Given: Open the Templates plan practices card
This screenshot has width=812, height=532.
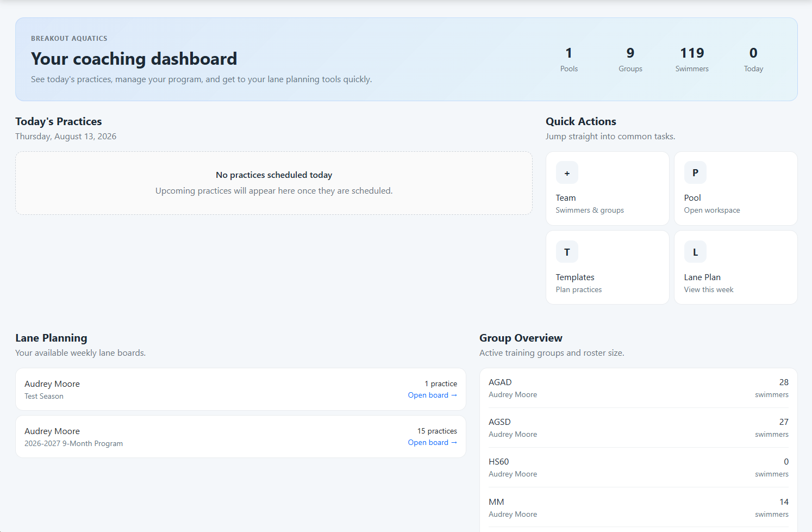Looking at the screenshot, I should (608, 267).
